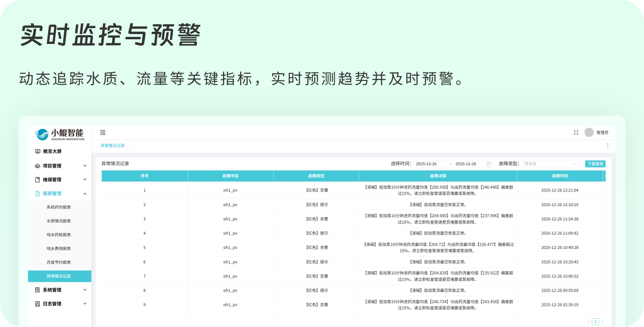The image size is (644, 327).
Task: Open the date picker via calendar icon
Action: coord(489,164)
